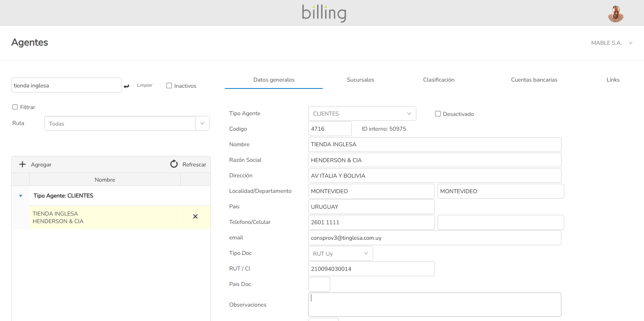
Task: Check the Desactivado checkbox
Action: click(x=438, y=114)
